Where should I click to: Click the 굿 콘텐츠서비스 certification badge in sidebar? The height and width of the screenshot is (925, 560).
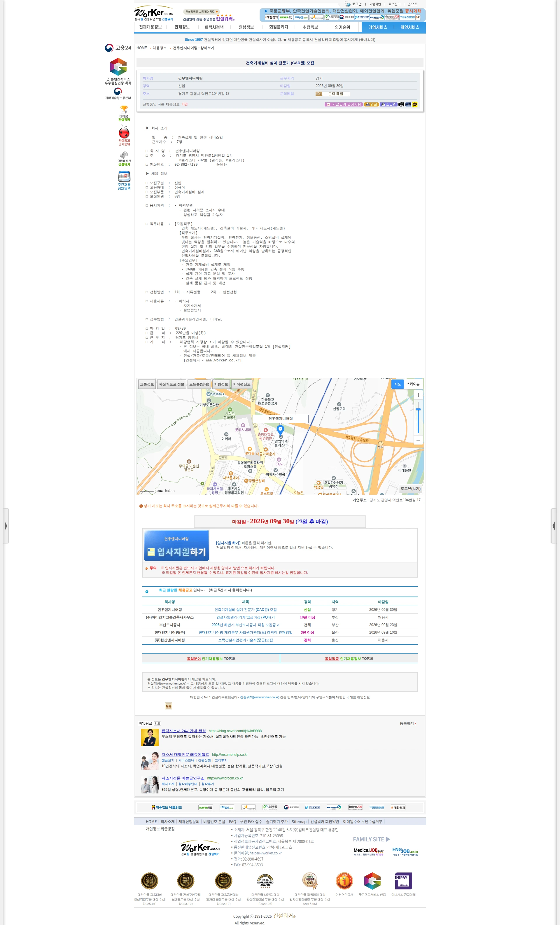click(118, 71)
